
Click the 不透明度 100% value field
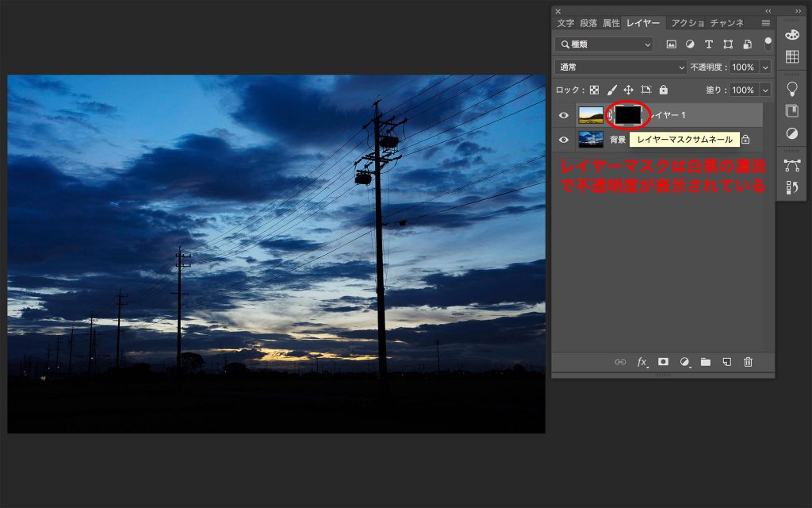[744, 67]
